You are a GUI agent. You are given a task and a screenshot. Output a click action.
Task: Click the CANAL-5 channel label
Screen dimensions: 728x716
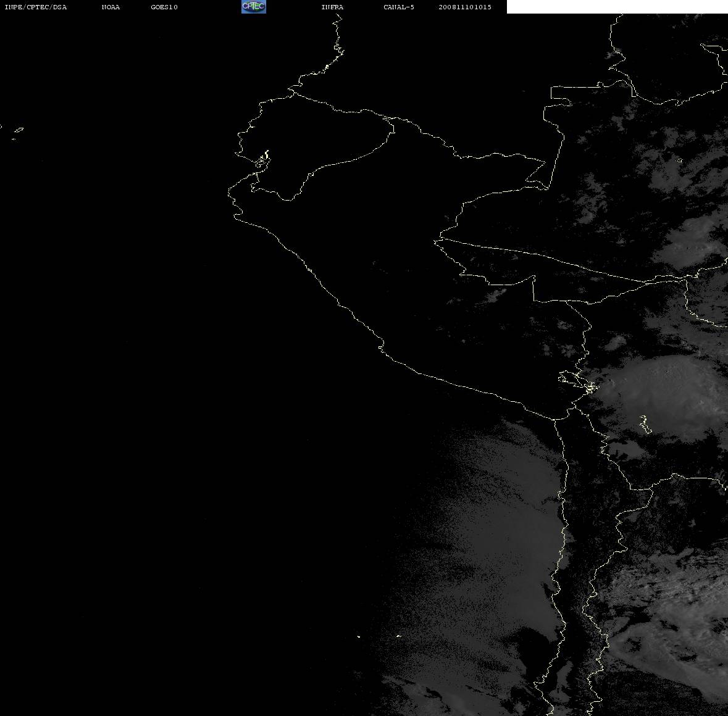(399, 7)
